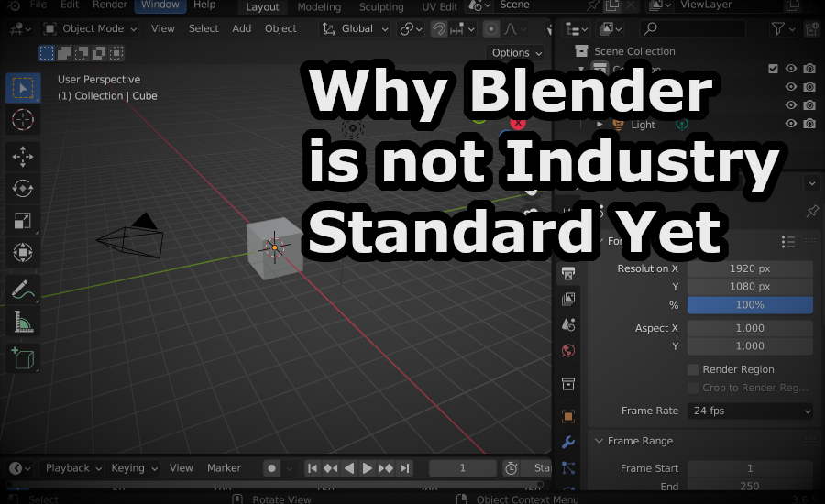Open the View Layer properties tab
The image size is (825, 504).
coord(568,299)
